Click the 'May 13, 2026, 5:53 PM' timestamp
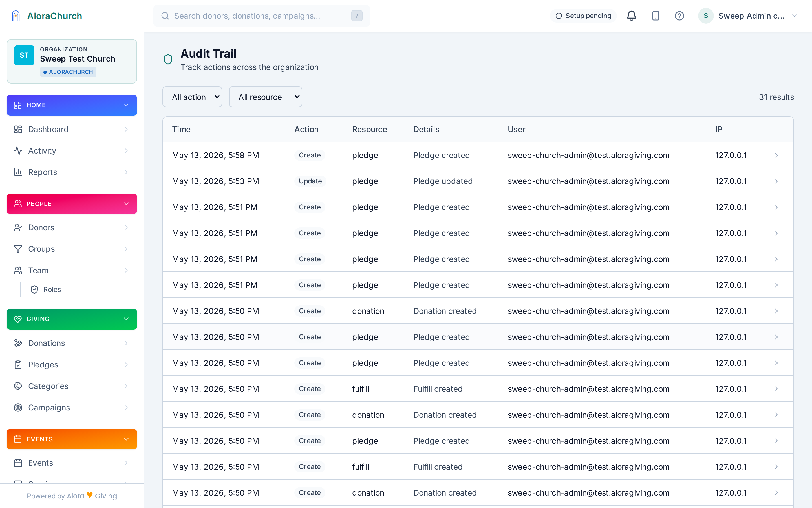 click(x=215, y=181)
